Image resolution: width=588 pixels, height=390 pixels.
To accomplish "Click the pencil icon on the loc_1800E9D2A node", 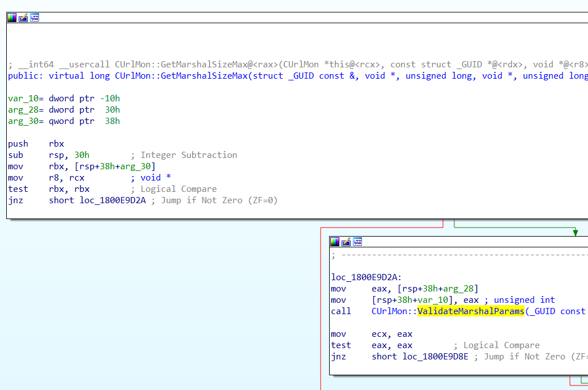I will [346, 241].
